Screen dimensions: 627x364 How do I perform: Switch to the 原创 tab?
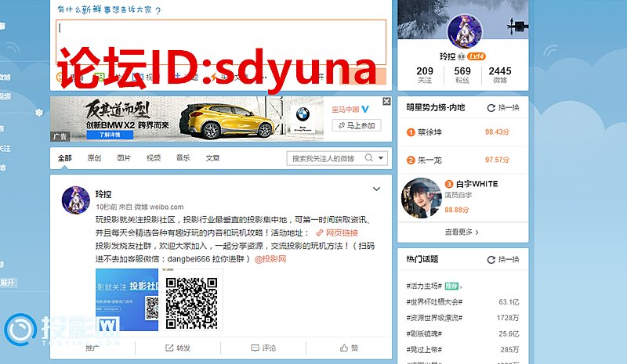(94, 158)
